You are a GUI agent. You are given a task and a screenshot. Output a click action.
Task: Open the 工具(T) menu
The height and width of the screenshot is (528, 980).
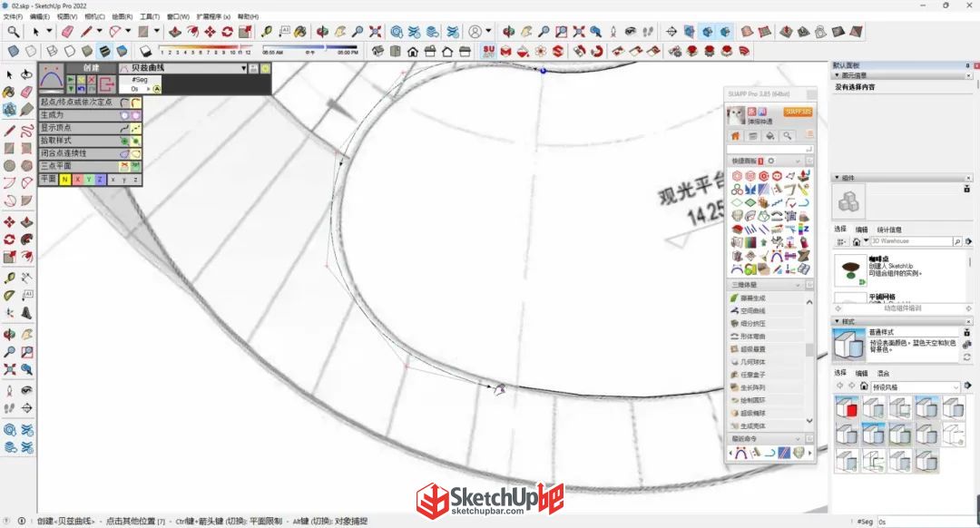click(x=150, y=17)
